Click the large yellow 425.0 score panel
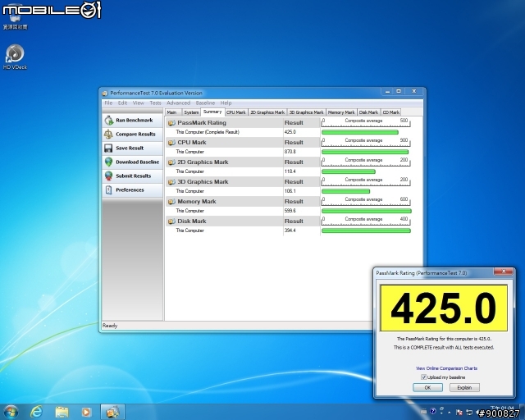 (444, 308)
